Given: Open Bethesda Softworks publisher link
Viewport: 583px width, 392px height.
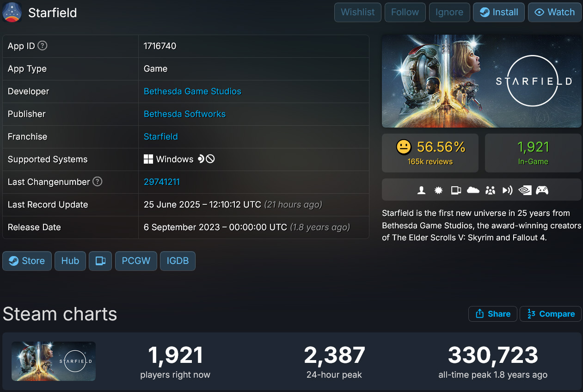Looking at the screenshot, I should (184, 114).
